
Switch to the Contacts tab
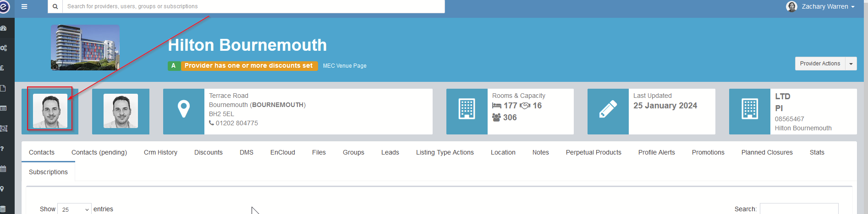(x=42, y=152)
